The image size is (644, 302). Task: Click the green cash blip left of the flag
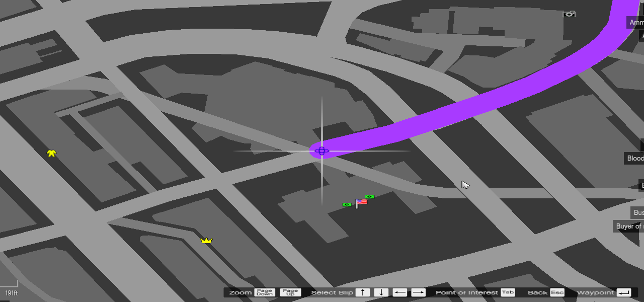tap(346, 205)
